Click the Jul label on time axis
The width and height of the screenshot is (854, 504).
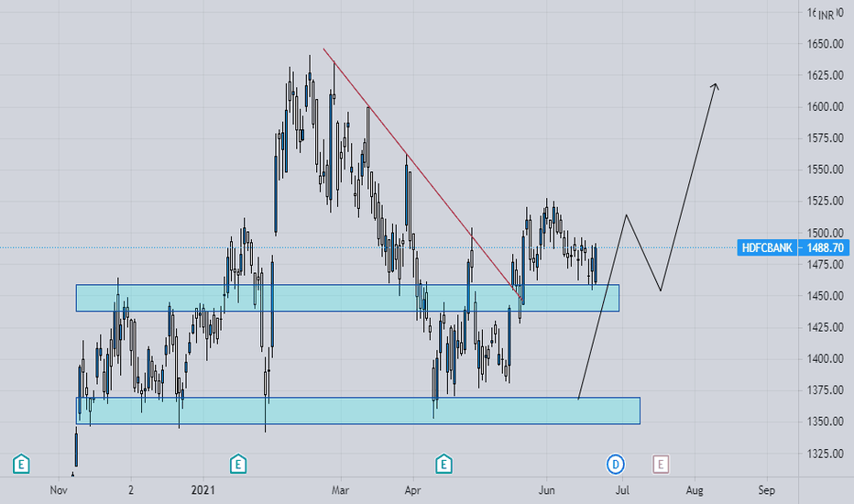click(x=622, y=490)
